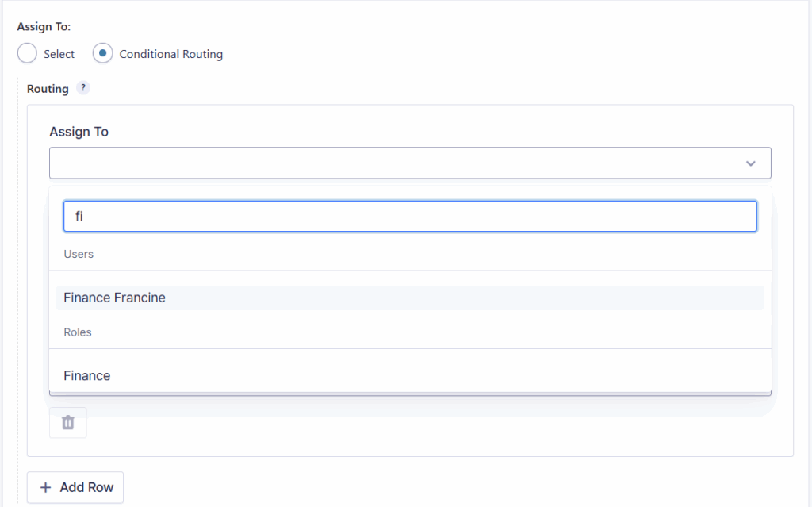Screen dimensions: 812x507
Task: Click the Routing help question mark icon
Action: [83, 88]
